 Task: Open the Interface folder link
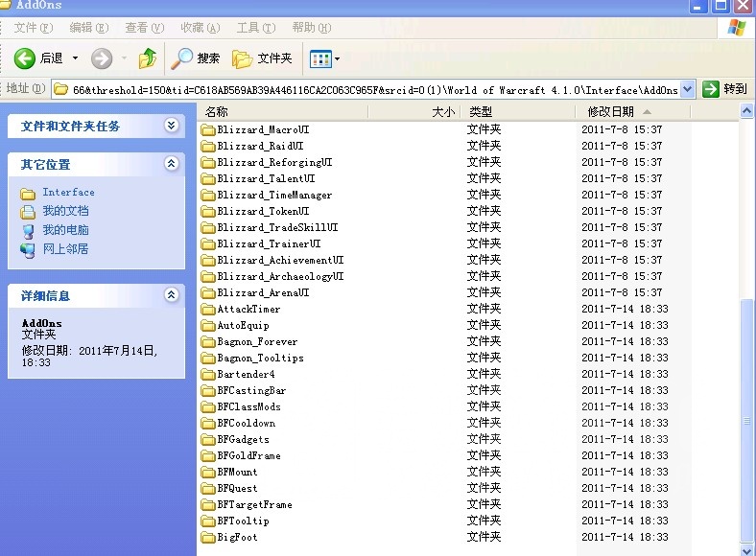coord(68,193)
